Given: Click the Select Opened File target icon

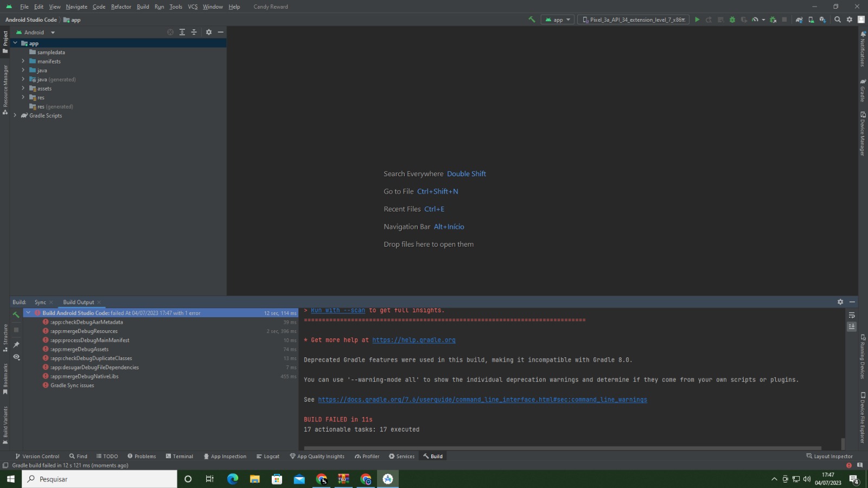Looking at the screenshot, I should coord(170,32).
